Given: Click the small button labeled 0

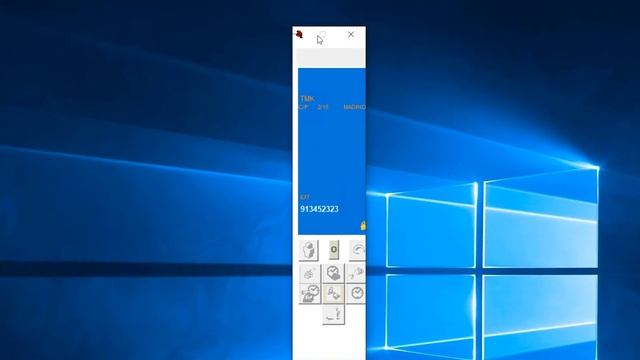Looking at the screenshot, I should pos(333,249).
